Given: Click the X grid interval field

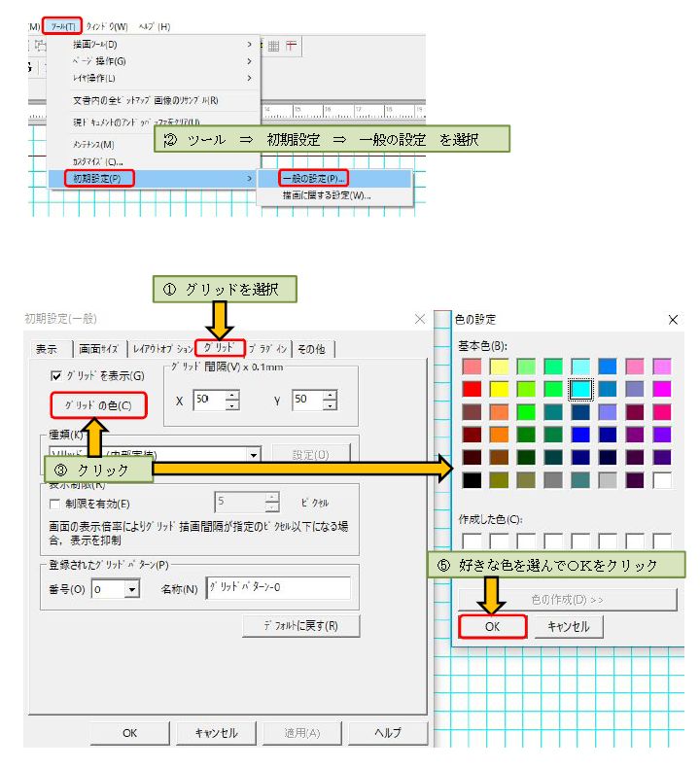Looking at the screenshot, I should (209, 400).
